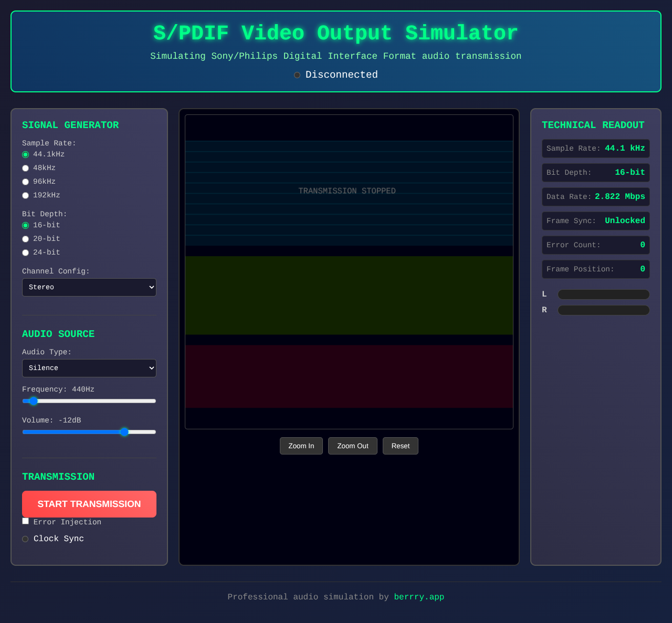Select the 96kHz sample rate option
The width and height of the screenshot is (672, 623).
click(25, 182)
